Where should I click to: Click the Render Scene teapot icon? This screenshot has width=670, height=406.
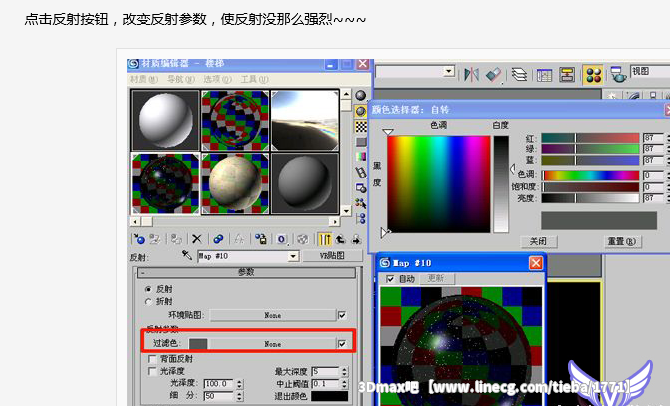click(x=618, y=75)
